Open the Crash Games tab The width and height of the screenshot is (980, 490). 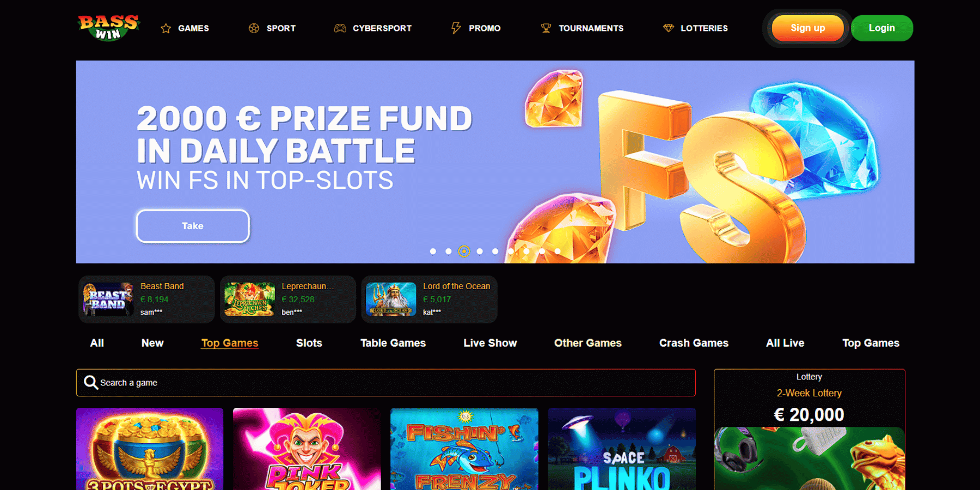[694, 343]
